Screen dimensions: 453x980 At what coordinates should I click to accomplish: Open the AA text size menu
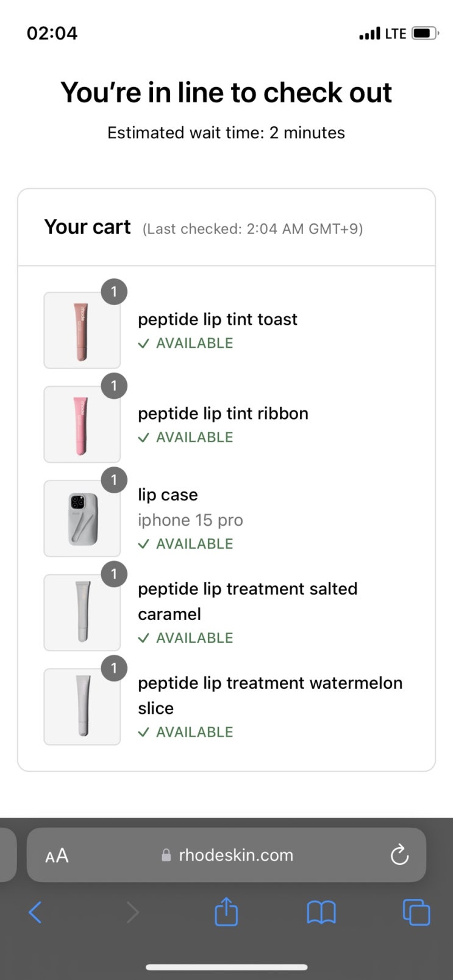(57, 856)
